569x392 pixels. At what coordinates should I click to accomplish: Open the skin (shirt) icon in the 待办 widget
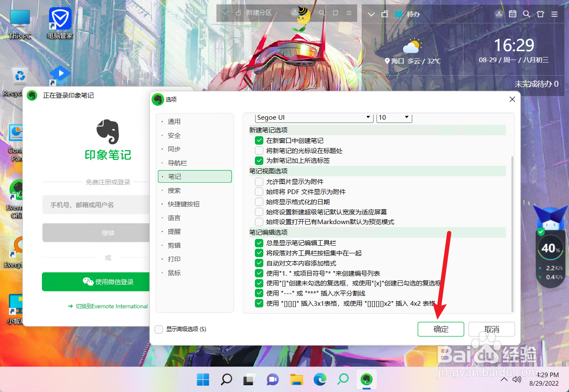[540, 14]
